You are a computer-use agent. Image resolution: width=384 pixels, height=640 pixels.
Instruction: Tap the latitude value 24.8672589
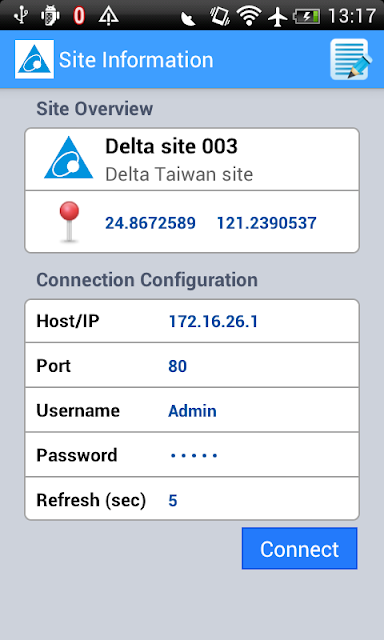(x=150, y=223)
